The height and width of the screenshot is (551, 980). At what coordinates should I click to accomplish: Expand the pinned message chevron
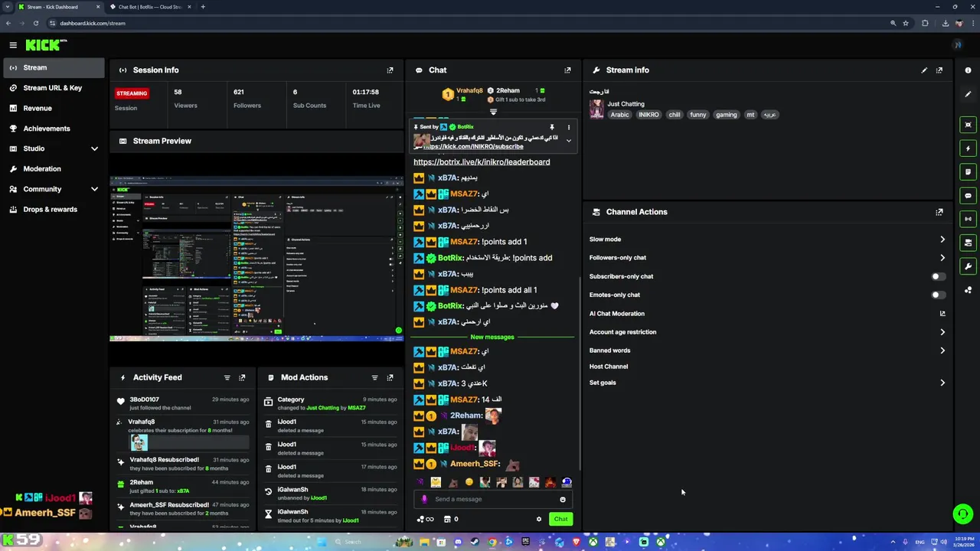click(x=568, y=141)
